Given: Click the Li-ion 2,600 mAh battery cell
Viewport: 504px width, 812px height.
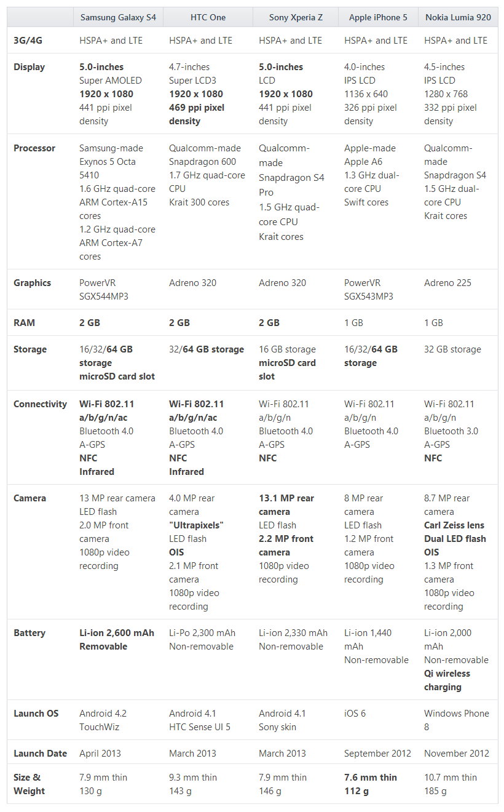Looking at the screenshot, I should [x=117, y=633].
